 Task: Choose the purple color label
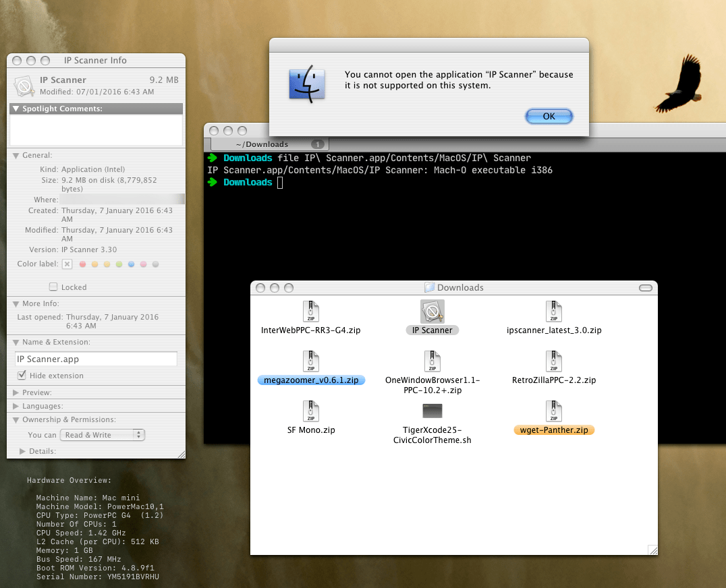pos(143,264)
